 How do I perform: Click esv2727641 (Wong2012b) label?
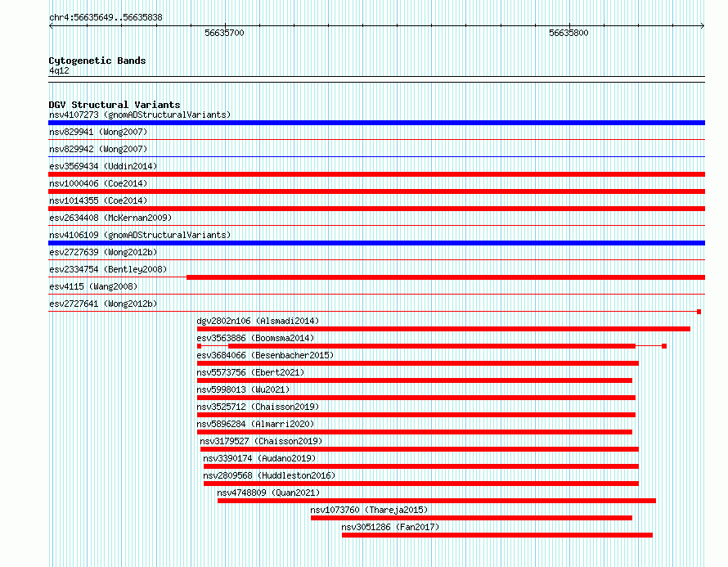click(103, 304)
